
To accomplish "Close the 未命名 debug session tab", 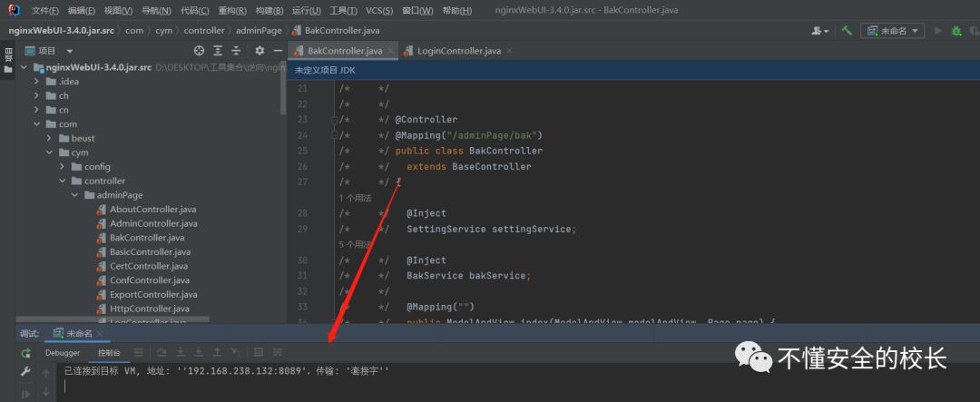I will point(102,333).
